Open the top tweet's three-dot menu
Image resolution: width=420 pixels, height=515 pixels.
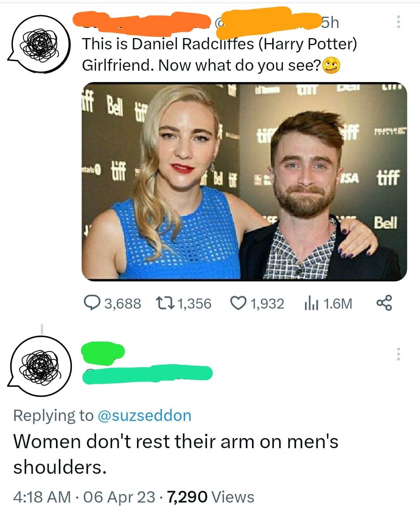pyautogui.click(x=398, y=22)
